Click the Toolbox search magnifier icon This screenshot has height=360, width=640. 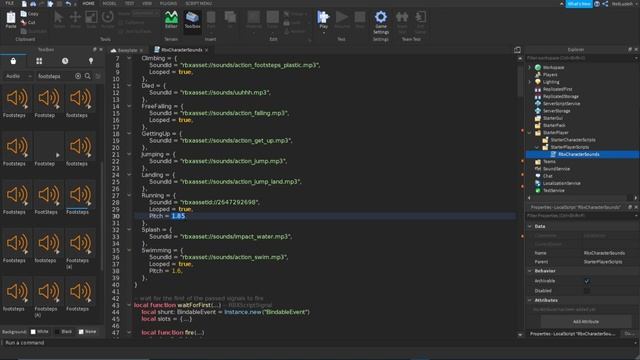88,76
